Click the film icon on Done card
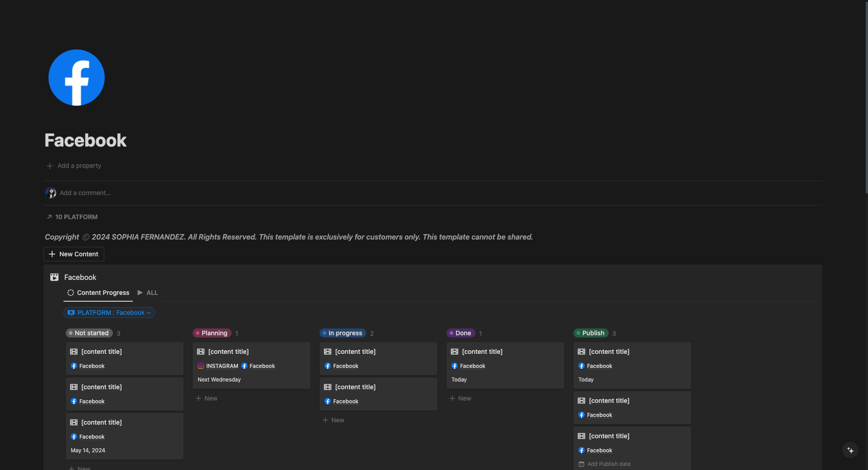 [x=455, y=352]
